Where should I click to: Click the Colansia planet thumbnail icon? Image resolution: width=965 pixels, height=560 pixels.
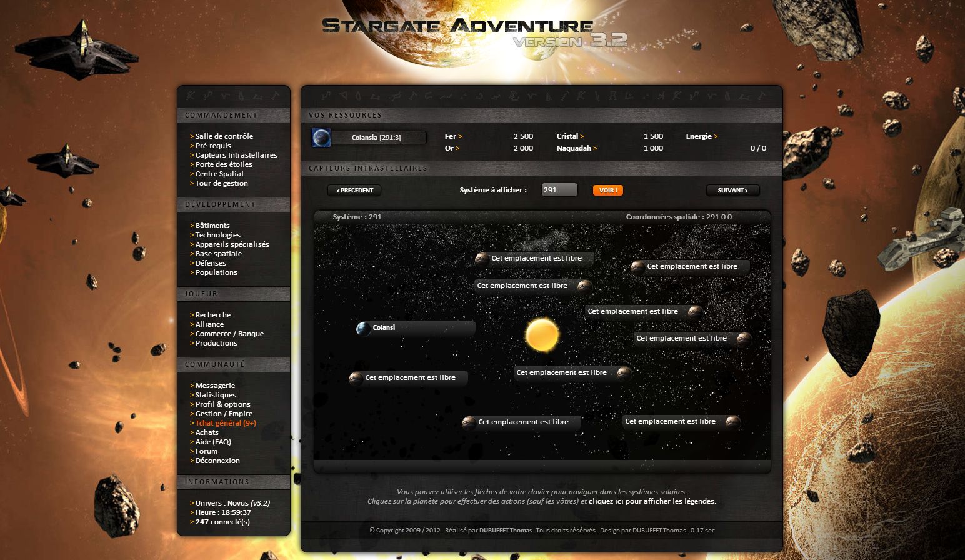click(321, 137)
